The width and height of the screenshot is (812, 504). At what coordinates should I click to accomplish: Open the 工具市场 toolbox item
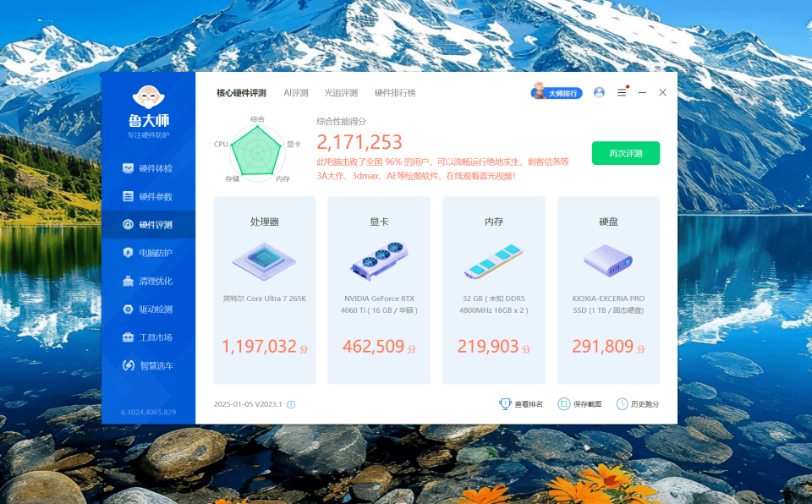(148, 337)
